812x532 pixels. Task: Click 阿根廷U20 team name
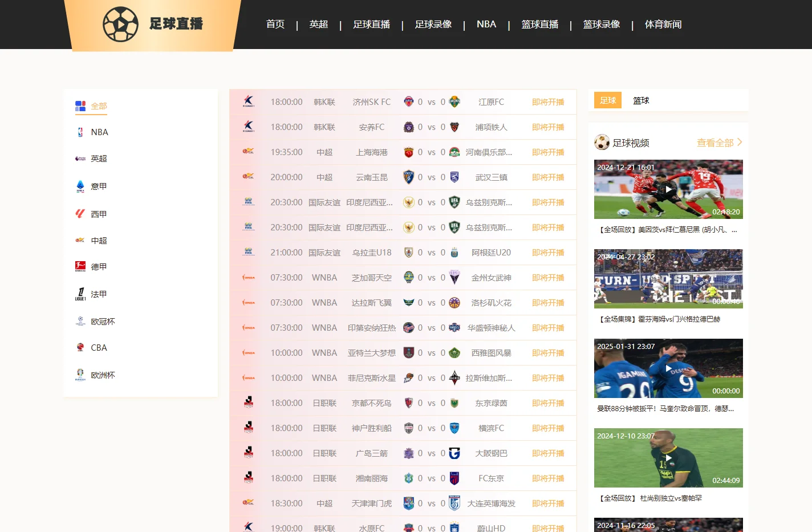tap(492, 253)
